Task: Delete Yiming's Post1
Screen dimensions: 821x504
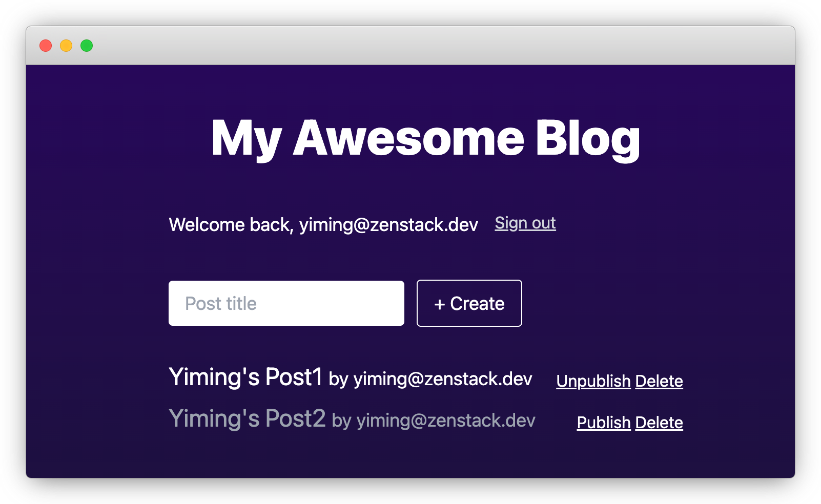Action: (x=659, y=381)
